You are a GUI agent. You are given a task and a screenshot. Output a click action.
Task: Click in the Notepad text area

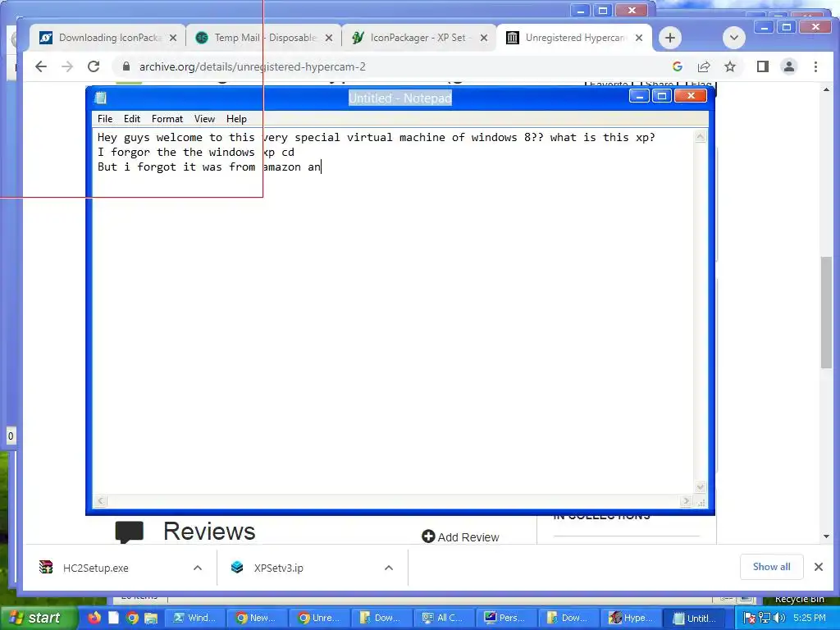[393, 311]
